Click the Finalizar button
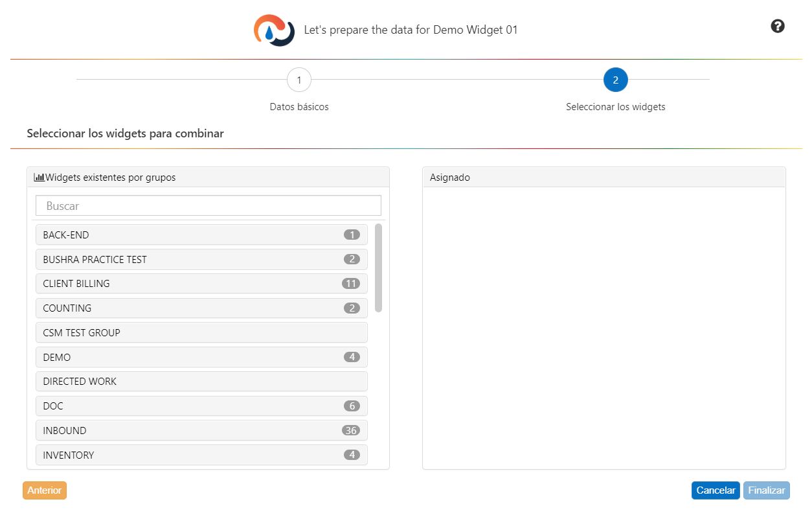This screenshot has width=812, height=528. click(767, 490)
